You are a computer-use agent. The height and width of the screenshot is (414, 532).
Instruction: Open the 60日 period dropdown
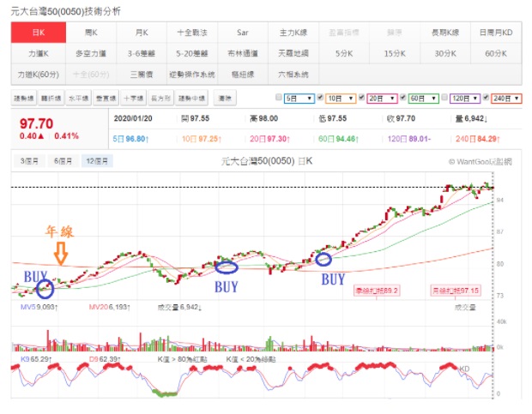tap(423, 99)
